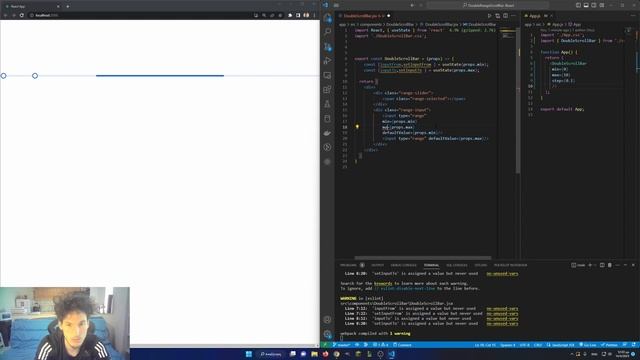Viewport: 640px width, 360px height.
Task: Switch to the DoubleScrollBar.jsx editor tab
Action: [x=363, y=16]
